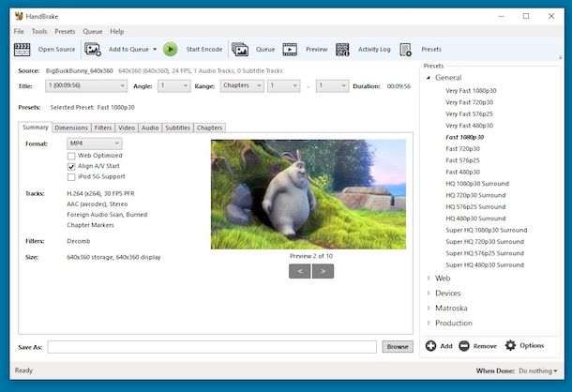Click the Open Source label
The width and height of the screenshot is (572, 392).
(x=56, y=50)
